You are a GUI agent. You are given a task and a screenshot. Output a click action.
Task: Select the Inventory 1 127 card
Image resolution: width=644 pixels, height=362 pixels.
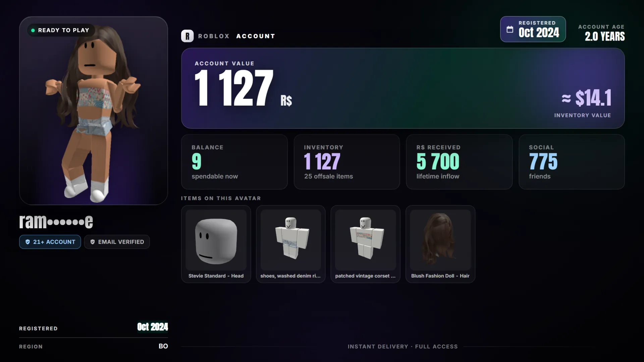click(x=347, y=162)
